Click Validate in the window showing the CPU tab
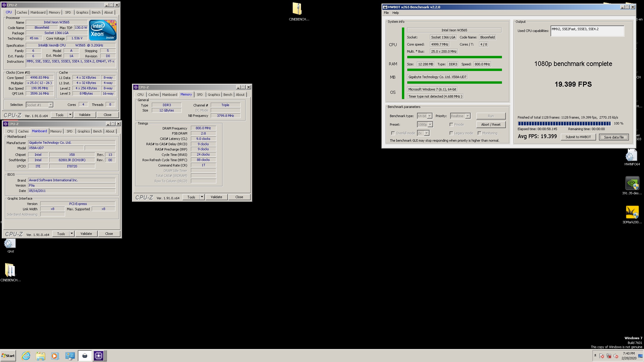644x362 pixels. coord(85,115)
